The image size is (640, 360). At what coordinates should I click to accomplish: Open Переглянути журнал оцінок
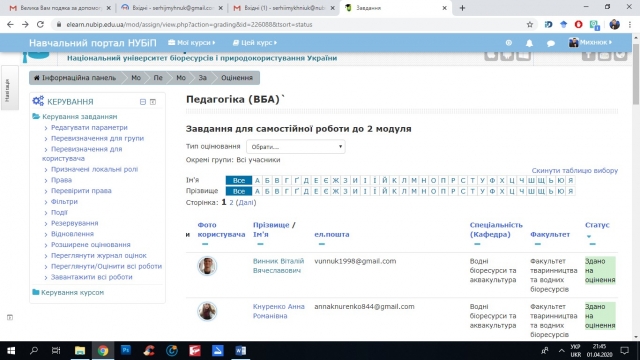98,256
